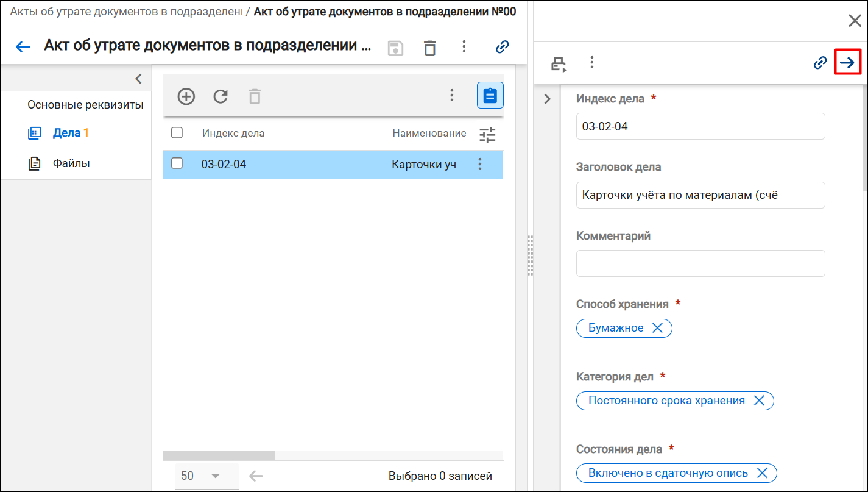Open side panel three-dot menu
This screenshot has height=492, width=868.
coord(591,62)
